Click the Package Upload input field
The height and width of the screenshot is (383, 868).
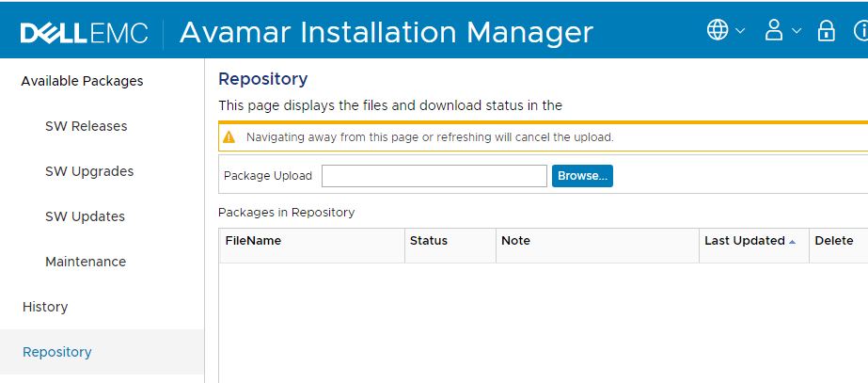434,176
